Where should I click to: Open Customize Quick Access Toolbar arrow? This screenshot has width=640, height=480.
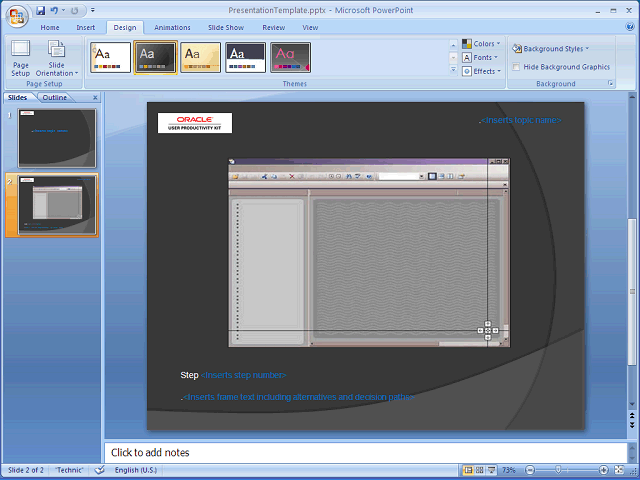point(93,10)
